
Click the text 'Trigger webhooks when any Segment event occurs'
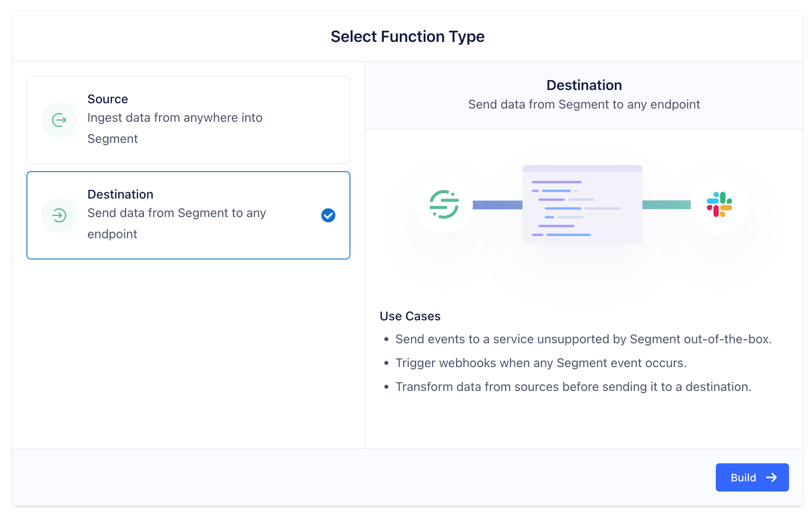pos(541,363)
